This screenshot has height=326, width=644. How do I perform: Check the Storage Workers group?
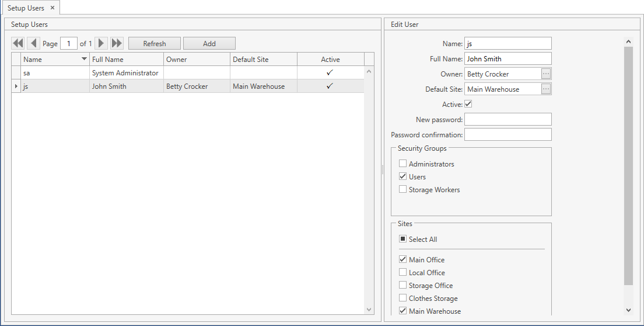coord(403,190)
